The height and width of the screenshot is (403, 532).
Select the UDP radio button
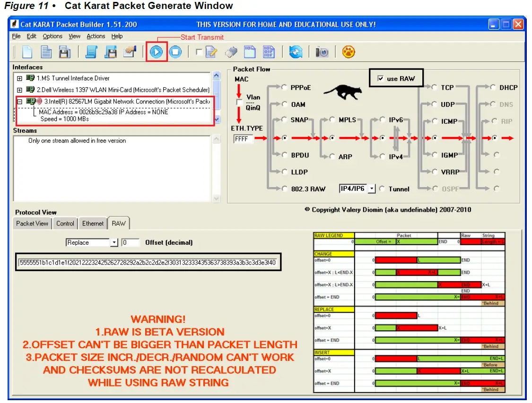point(434,104)
